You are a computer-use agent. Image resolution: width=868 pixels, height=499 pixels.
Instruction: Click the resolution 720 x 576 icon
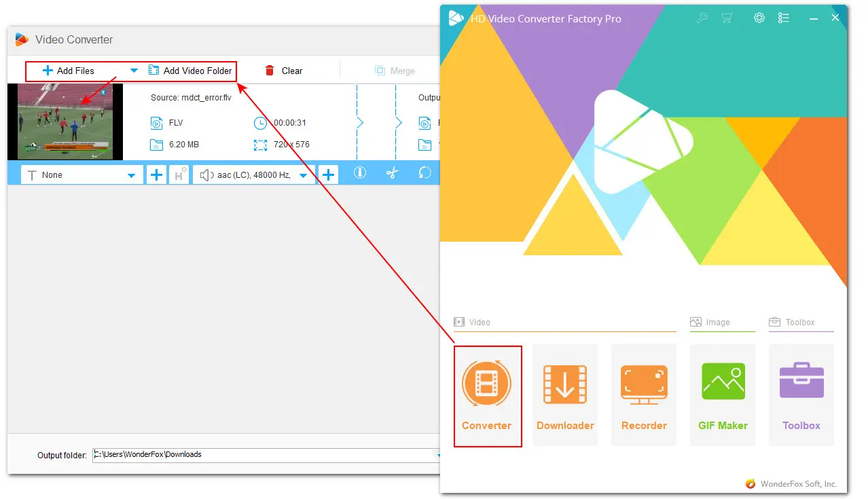click(x=260, y=145)
